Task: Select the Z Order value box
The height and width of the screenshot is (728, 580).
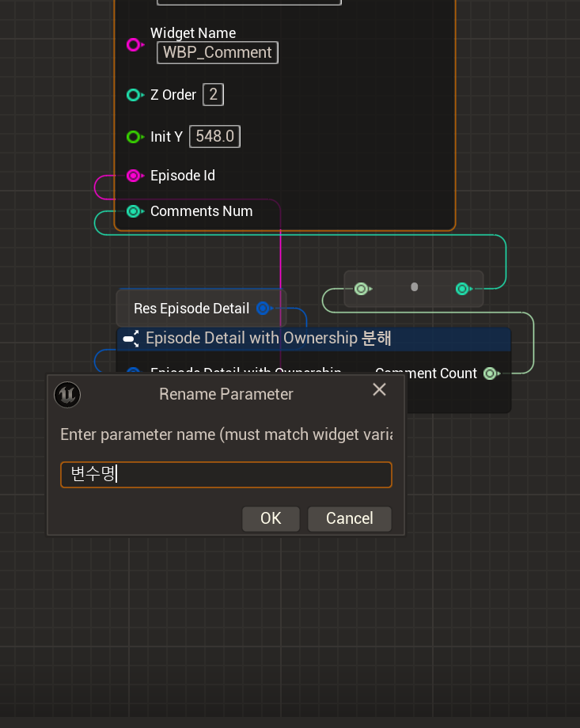Action: coord(213,95)
